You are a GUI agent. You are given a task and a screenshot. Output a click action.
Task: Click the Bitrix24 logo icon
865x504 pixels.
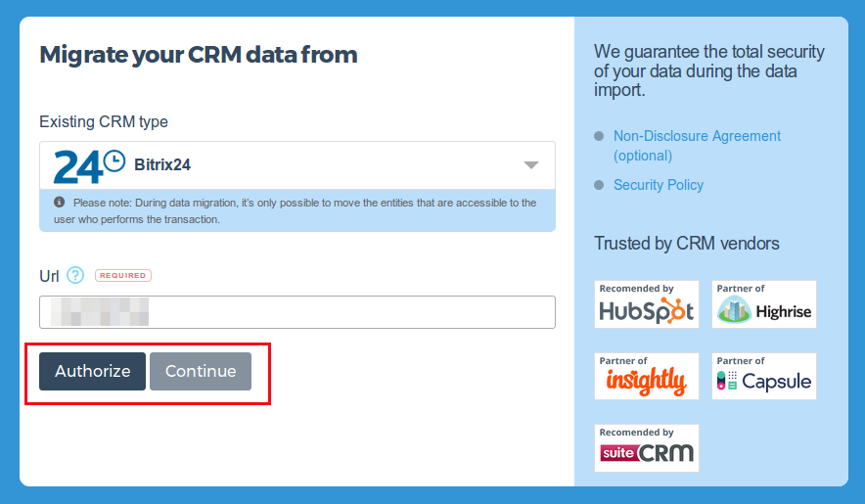pyautogui.click(x=89, y=166)
